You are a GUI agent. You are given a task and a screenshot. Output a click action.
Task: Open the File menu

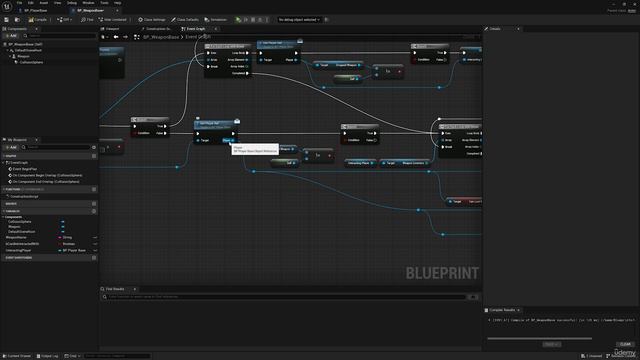(x=19, y=3)
